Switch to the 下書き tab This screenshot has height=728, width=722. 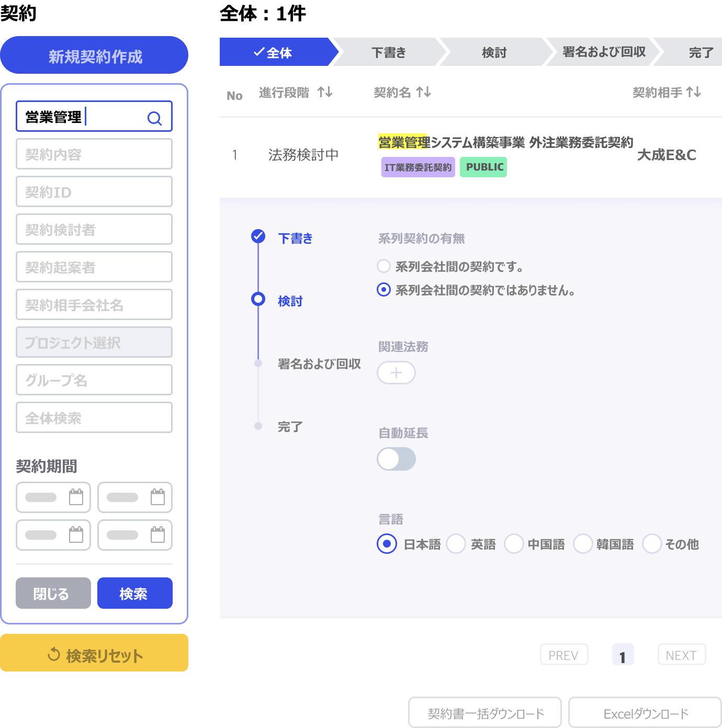click(x=389, y=52)
